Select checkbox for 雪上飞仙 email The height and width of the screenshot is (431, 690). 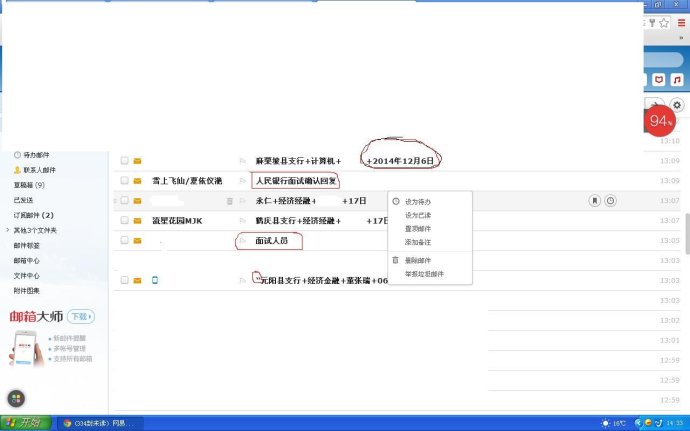coord(125,181)
